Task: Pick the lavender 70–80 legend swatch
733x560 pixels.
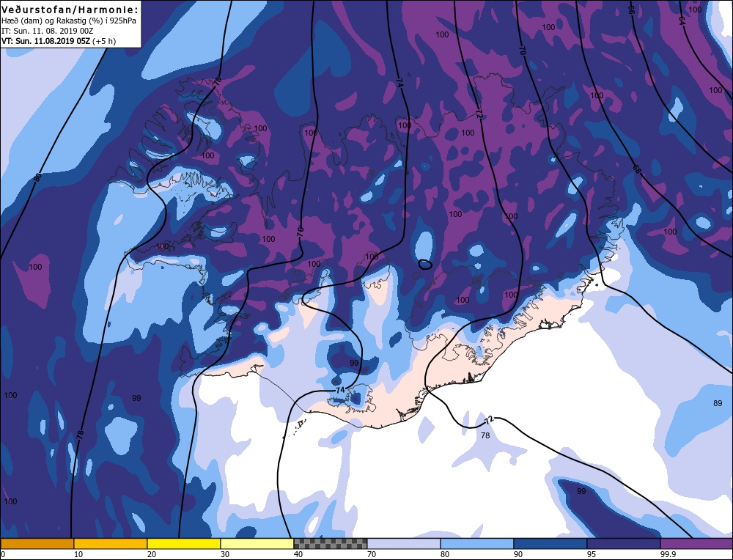Action: 404,544
